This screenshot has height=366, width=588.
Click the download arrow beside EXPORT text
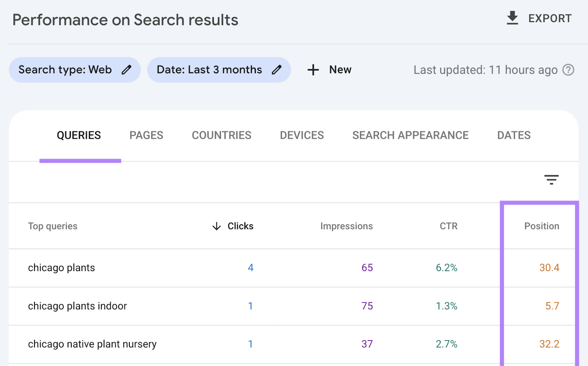(x=512, y=18)
